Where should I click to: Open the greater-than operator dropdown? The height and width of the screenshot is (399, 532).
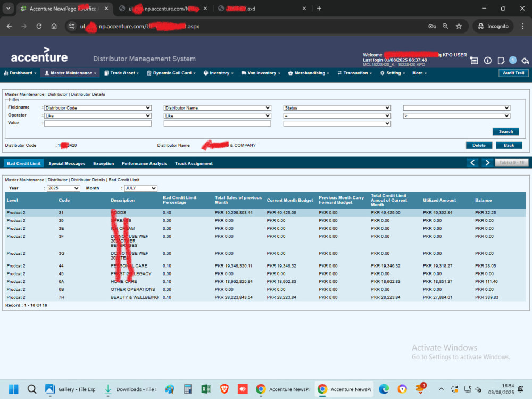coord(456,115)
